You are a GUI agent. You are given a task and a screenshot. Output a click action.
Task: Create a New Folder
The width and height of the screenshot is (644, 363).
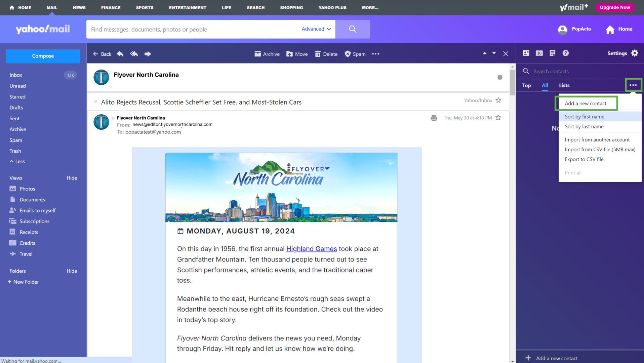(x=23, y=282)
